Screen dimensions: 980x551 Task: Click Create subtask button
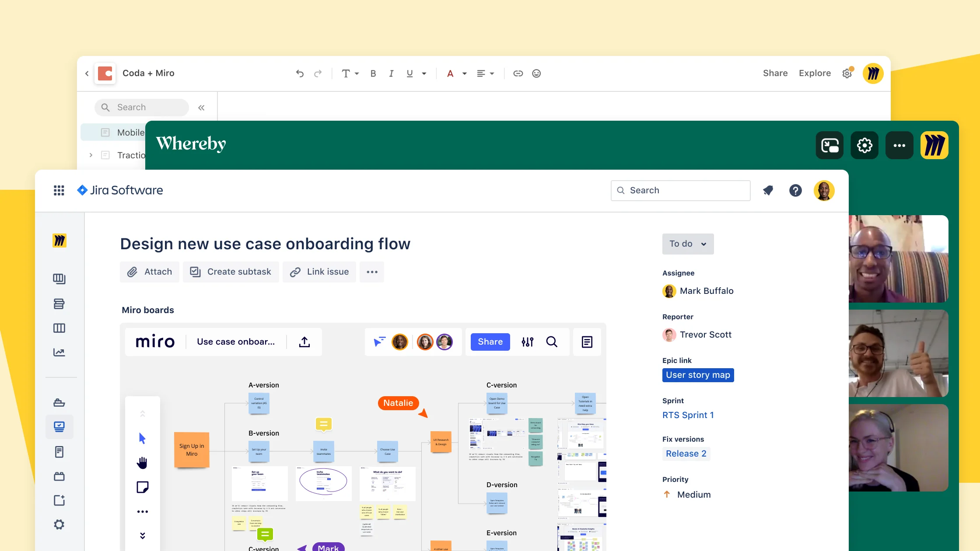pos(231,272)
